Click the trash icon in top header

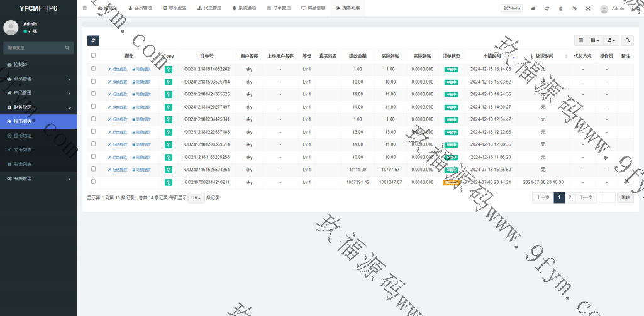[x=561, y=9]
